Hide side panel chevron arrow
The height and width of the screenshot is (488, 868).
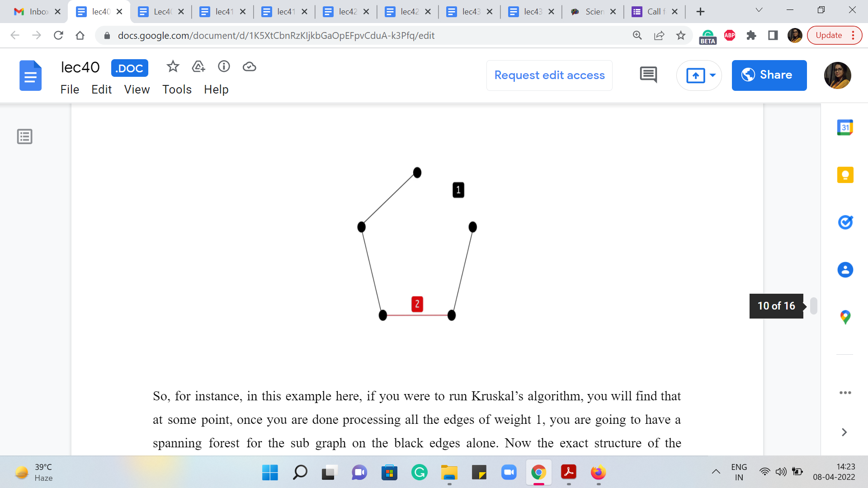pos(844,432)
